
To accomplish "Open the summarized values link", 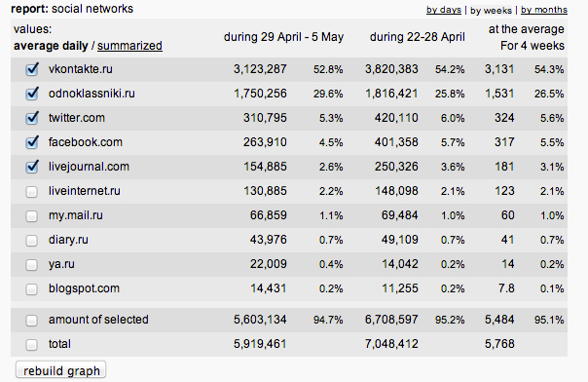I will 129,46.
